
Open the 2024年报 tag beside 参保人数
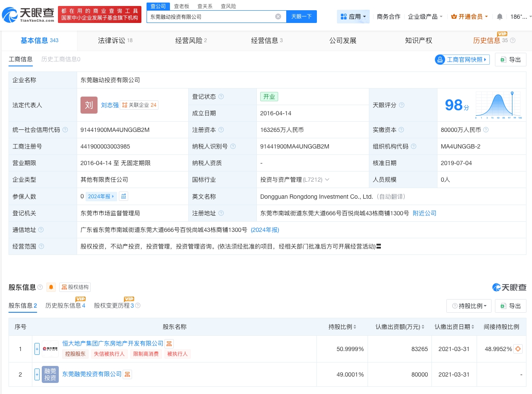101,196
